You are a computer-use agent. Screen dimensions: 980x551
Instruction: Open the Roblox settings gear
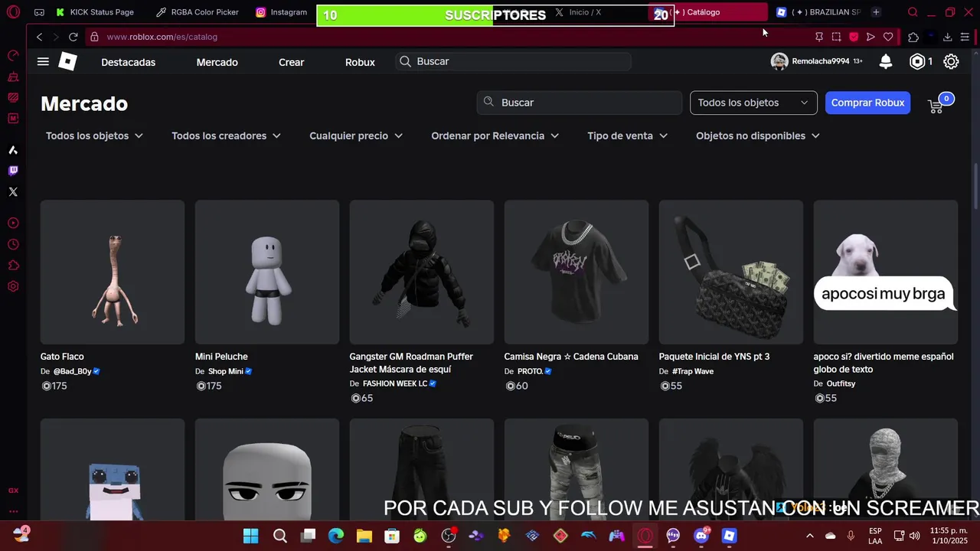click(x=951, y=62)
